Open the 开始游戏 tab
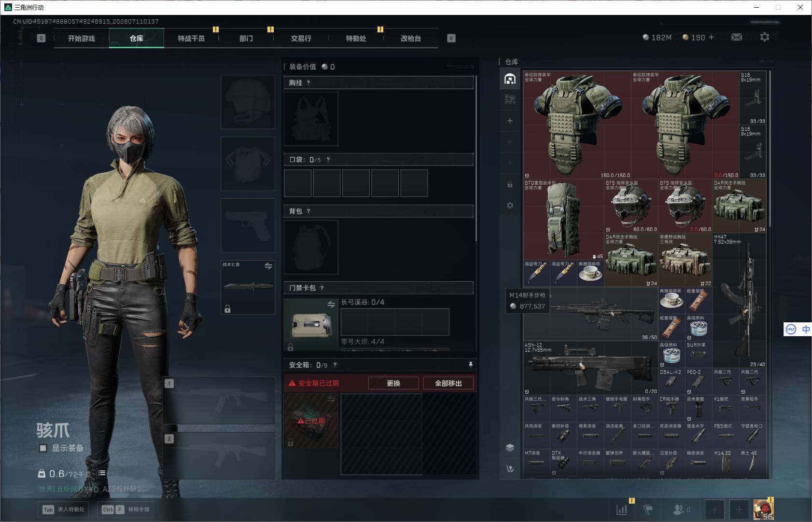Screen dimensions: 812x522 tap(82, 38)
